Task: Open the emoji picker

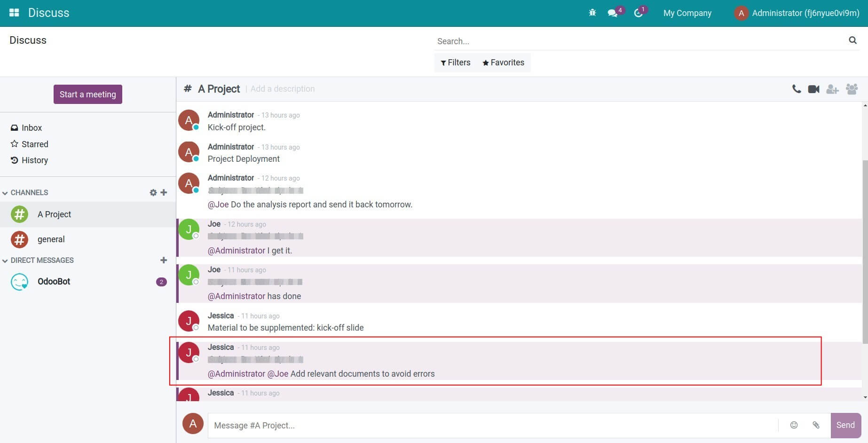Action: point(794,425)
